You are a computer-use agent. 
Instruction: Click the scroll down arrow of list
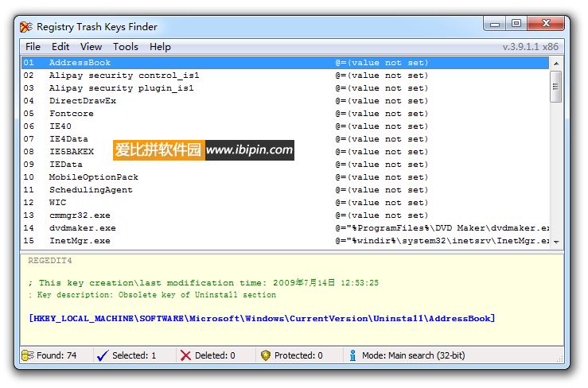[556, 242]
